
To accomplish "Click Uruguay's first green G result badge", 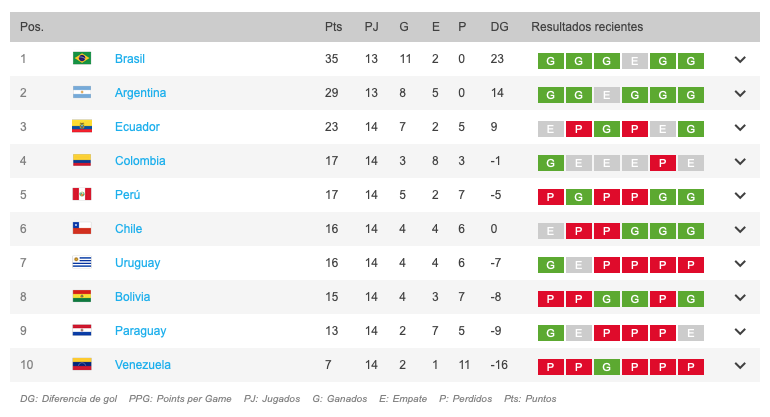I will [549, 264].
